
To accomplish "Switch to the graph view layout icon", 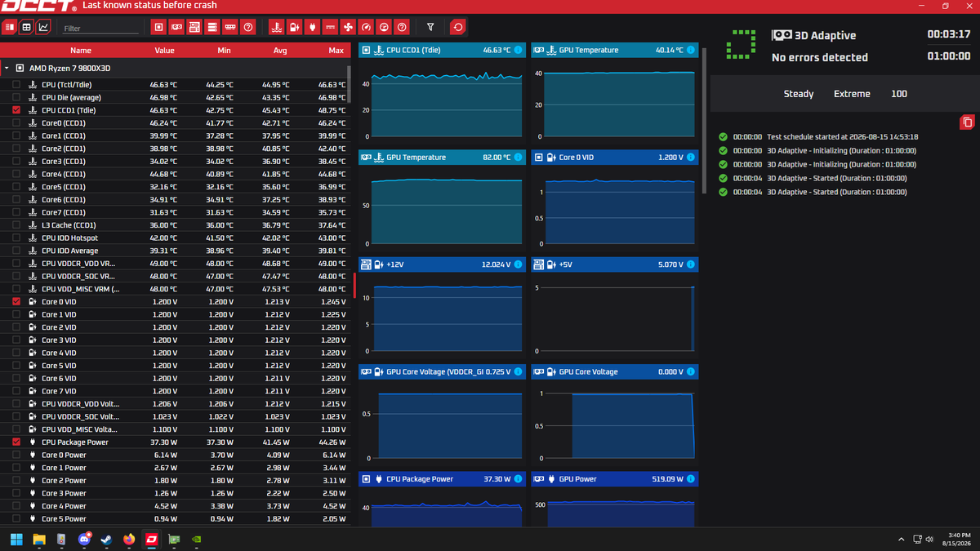I will point(44,27).
